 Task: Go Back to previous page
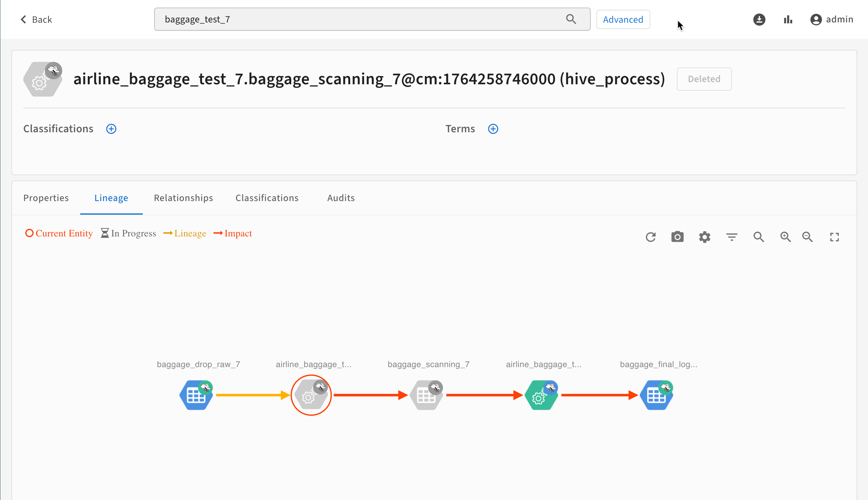[x=36, y=20]
